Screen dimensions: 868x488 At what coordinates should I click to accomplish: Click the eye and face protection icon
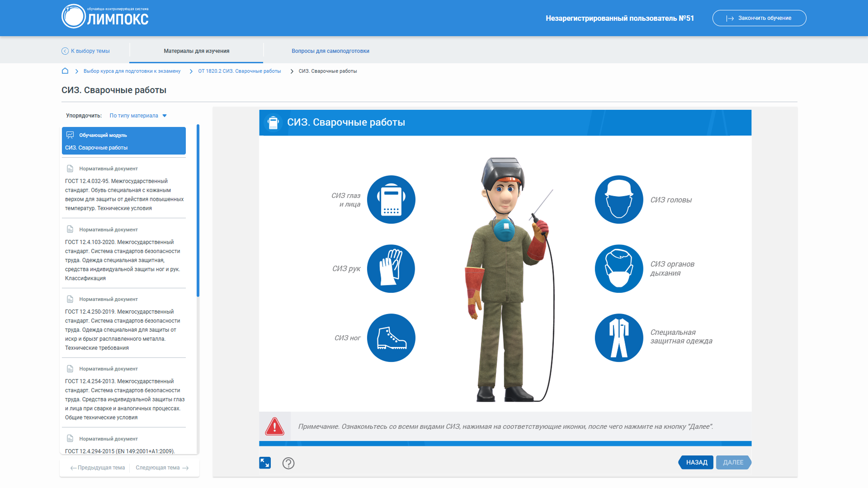(x=391, y=199)
